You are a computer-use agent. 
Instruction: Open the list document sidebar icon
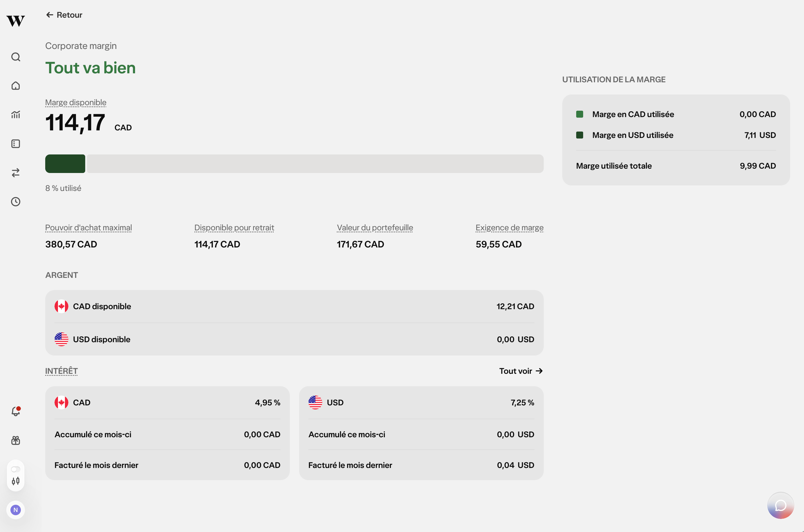tap(16, 143)
